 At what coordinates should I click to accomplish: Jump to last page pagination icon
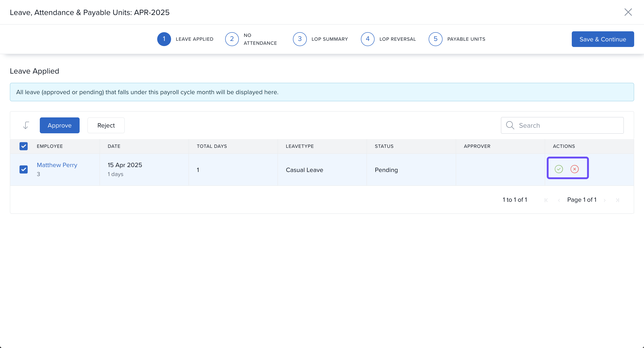coord(617,200)
